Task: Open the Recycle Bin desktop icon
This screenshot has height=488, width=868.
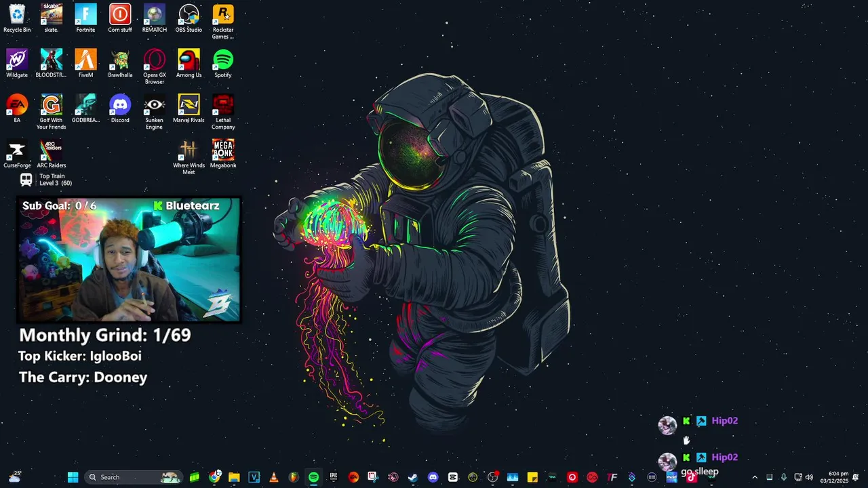Action: click(x=17, y=18)
